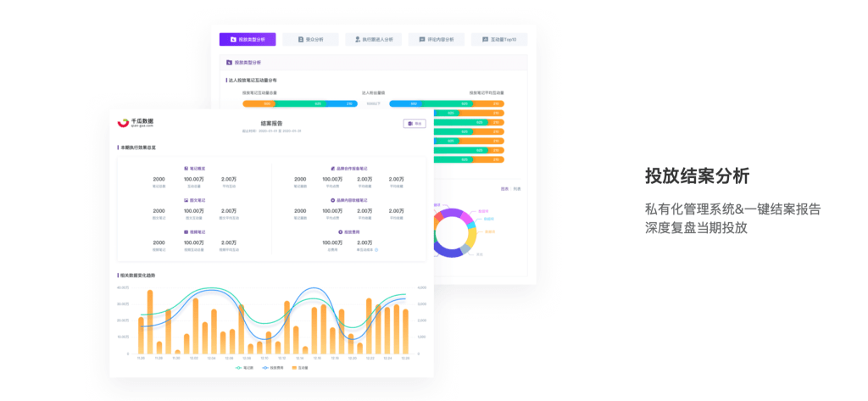Screen dimensions: 868x401
Task: Click the 千瓜数据 logo icon
Action: point(123,123)
